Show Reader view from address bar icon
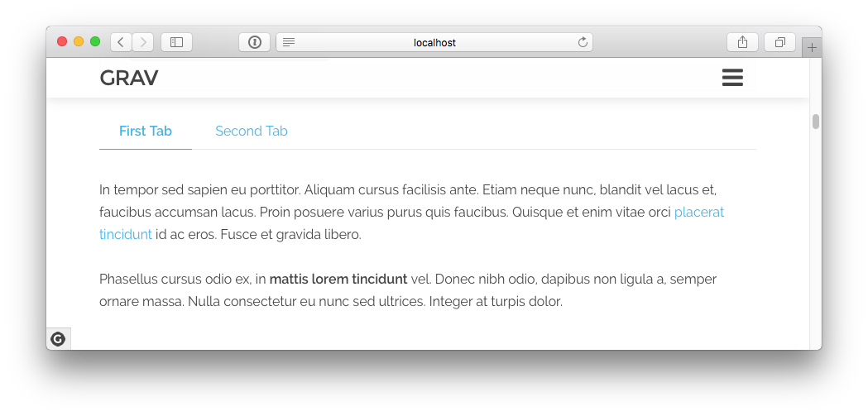Image resolution: width=868 pixels, height=416 pixels. coord(289,42)
